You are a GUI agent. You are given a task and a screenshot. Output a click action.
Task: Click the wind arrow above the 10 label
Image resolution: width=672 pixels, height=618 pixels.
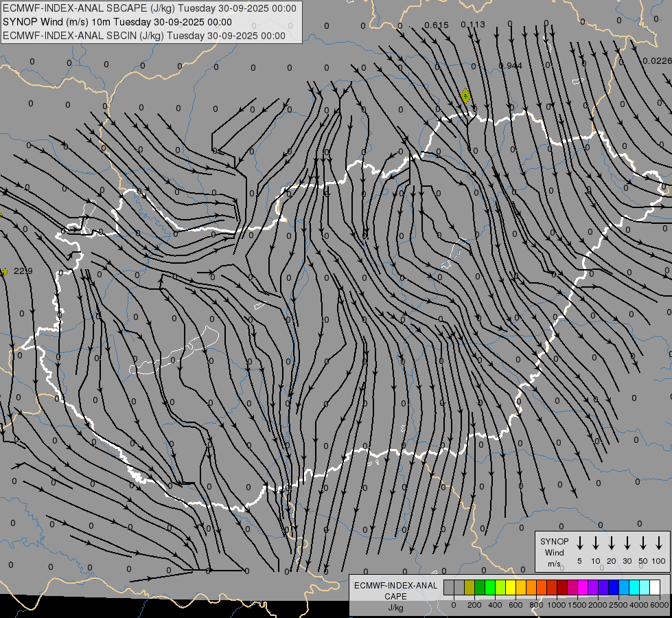[596, 543]
